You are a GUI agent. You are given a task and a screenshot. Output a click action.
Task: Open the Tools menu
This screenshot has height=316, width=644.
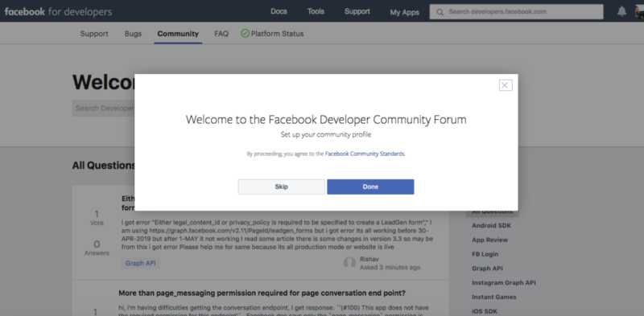click(316, 11)
